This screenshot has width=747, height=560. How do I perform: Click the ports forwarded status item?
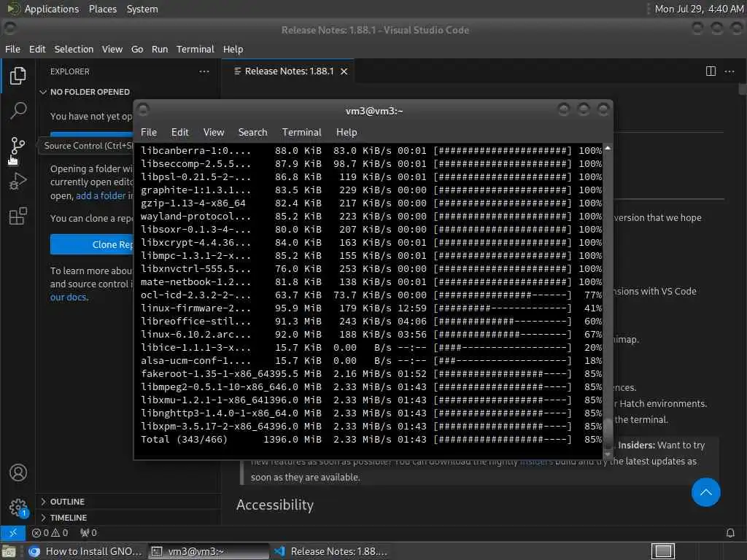[x=88, y=532]
